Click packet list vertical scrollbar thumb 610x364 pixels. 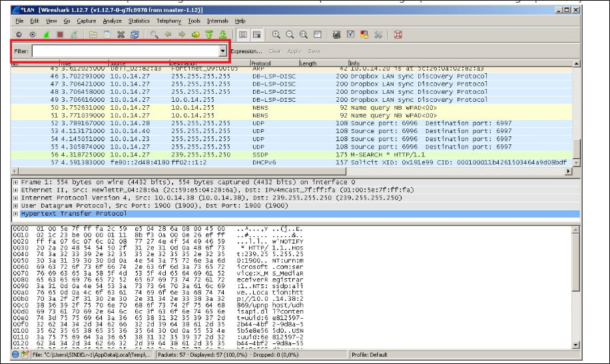coord(577,148)
